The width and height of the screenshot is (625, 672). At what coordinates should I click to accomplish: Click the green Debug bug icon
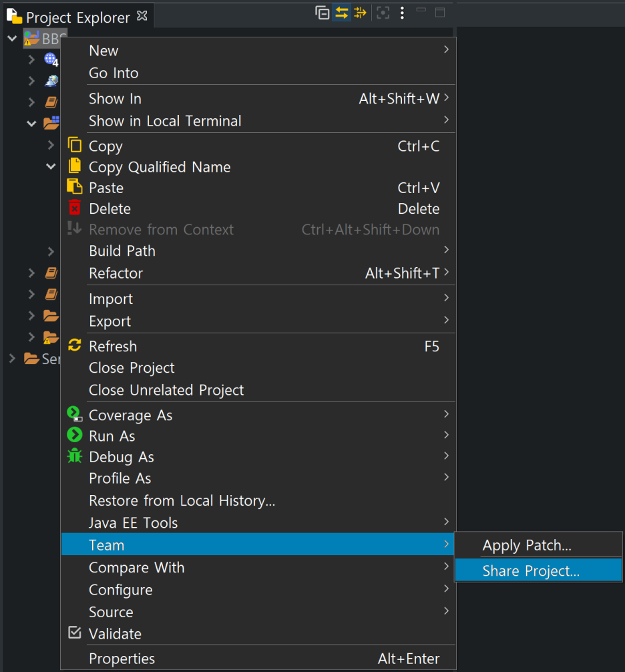tap(75, 456)
